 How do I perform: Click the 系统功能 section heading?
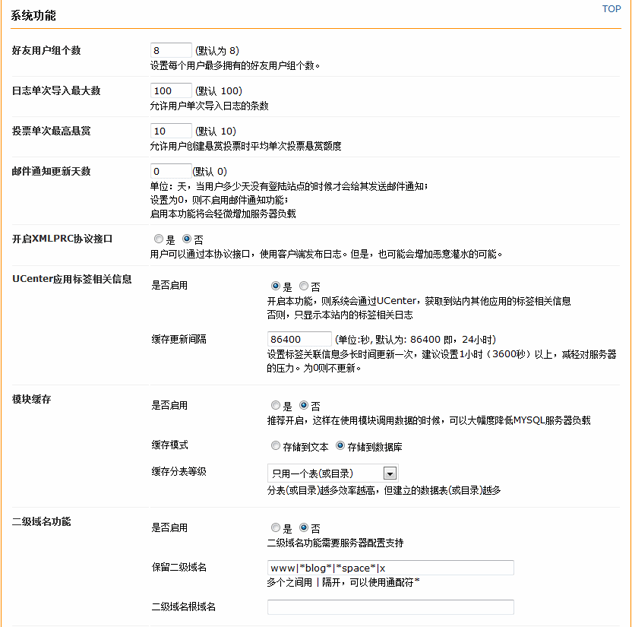coord(33,16)
